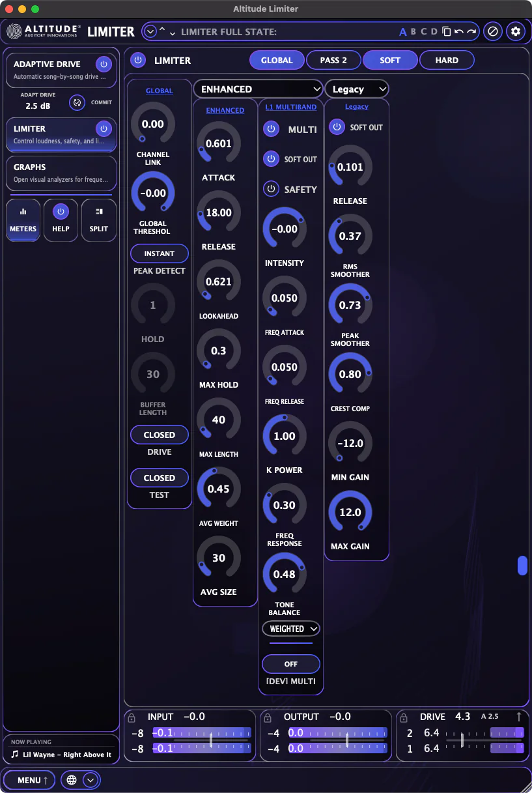Click the K POWER knob

coord(285,436)
